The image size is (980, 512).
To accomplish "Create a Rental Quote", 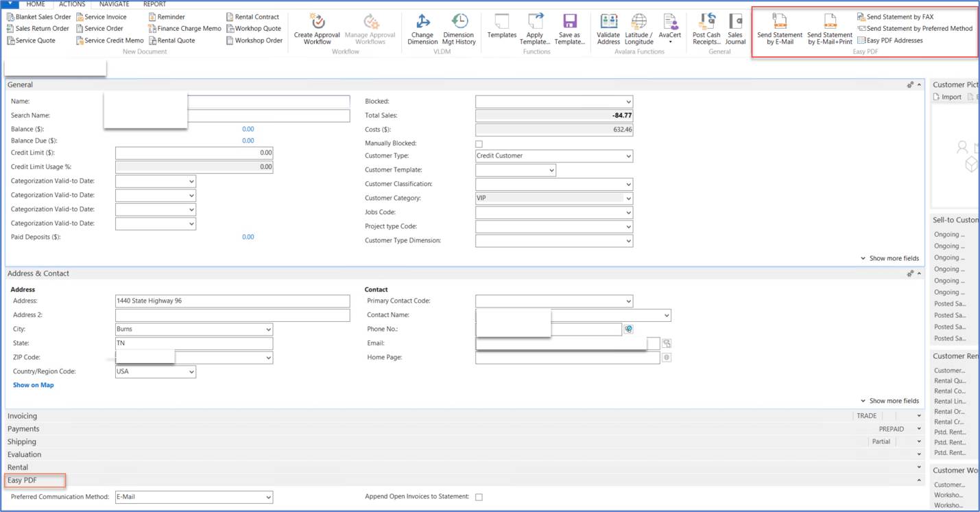I will 172,40.
